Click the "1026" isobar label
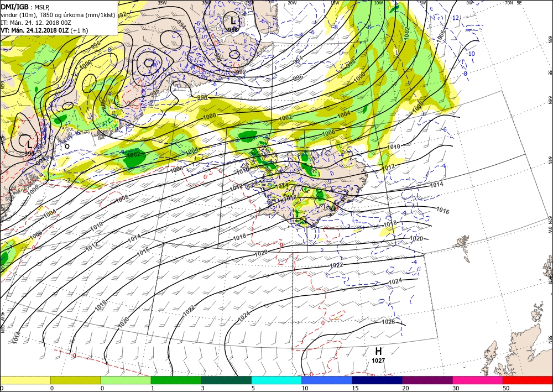Viewport: 553px width, 392px height. point(388,322)
